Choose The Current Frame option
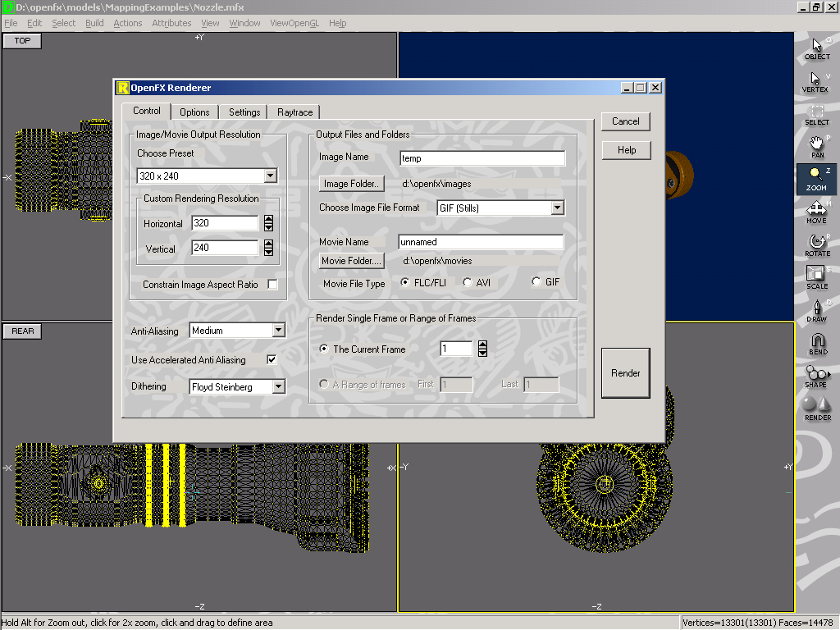 [x=323, y=349]
